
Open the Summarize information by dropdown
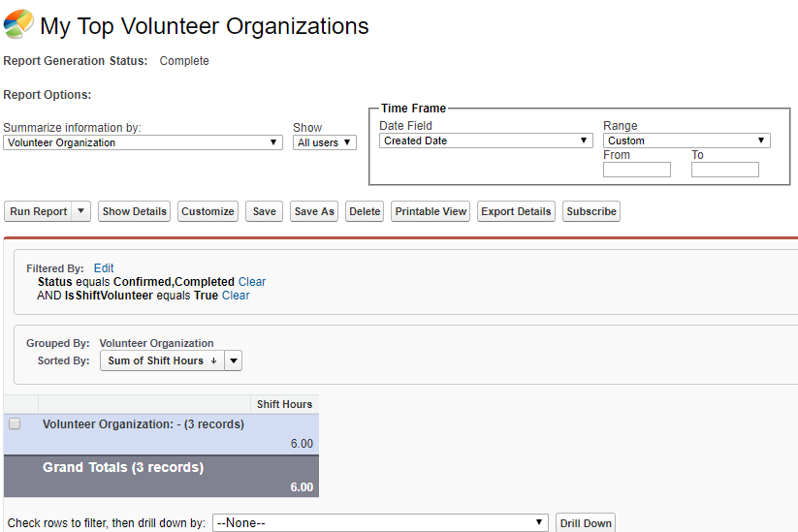(x=143, y=142)
